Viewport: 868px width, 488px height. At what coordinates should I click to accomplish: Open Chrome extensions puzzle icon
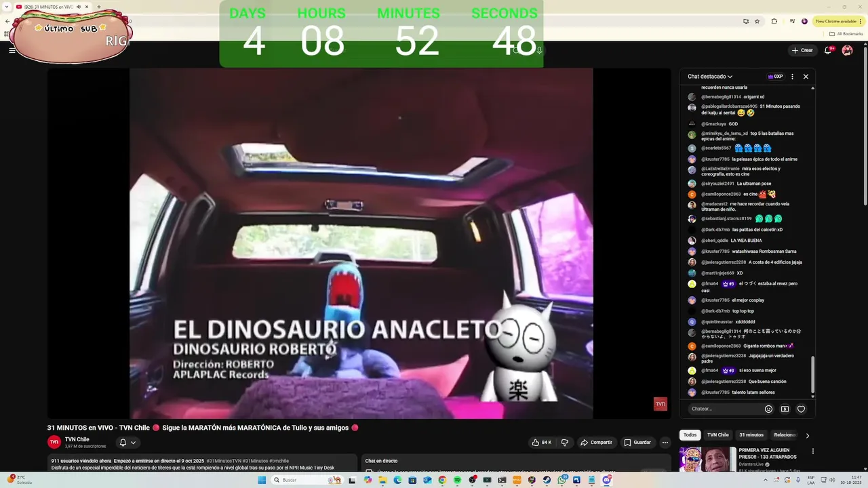click(774, 21)
